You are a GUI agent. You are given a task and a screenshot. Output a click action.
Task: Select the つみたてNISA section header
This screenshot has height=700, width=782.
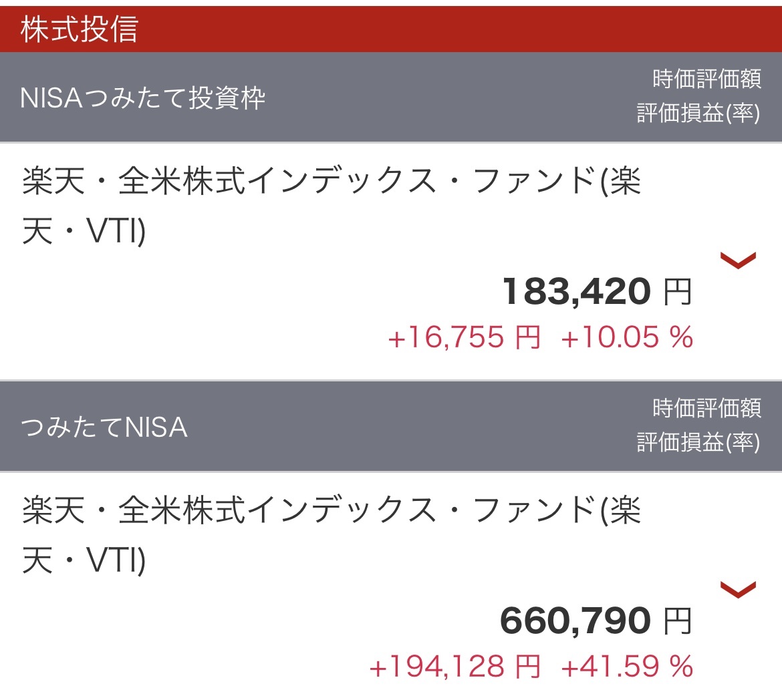104,427
